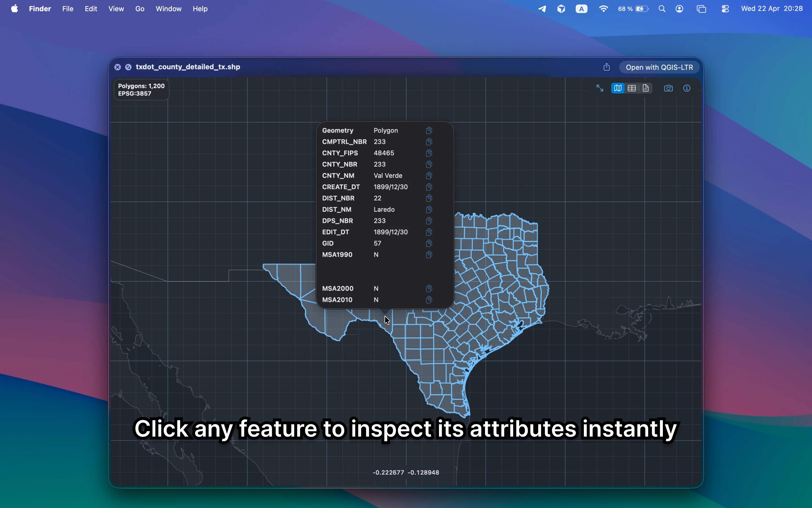This screenshot has height=508, width=812.
Task: Take a snapshot with camera icon
Action: (668, 88)
